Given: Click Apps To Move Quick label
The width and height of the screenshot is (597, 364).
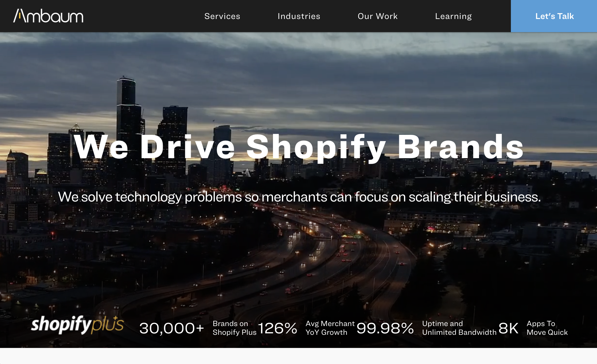Looking at the screenshot, I should tap(547, 328).
